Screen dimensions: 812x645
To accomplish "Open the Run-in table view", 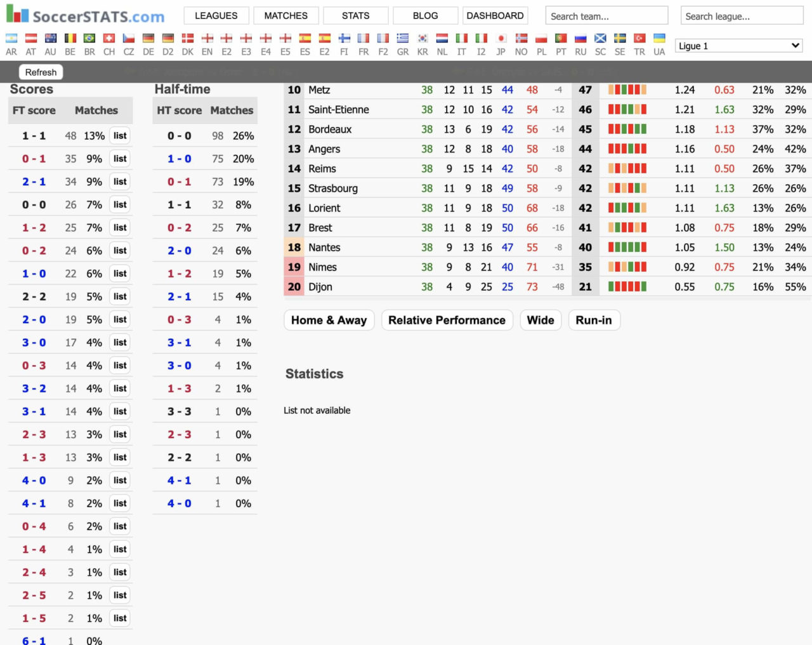I will [x=593, y=321].
